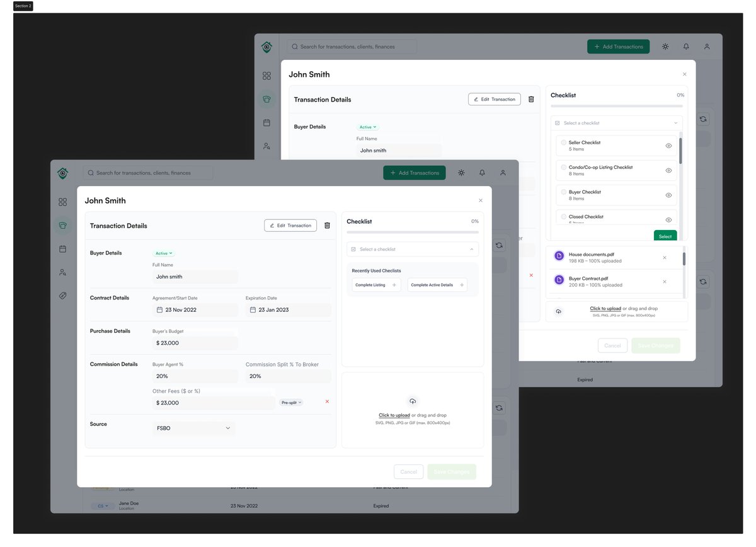The width and height of the screenshot is (756, 547).
Task: Show preview of the Seller Checklist via eye icon
Action: (670, 145)
